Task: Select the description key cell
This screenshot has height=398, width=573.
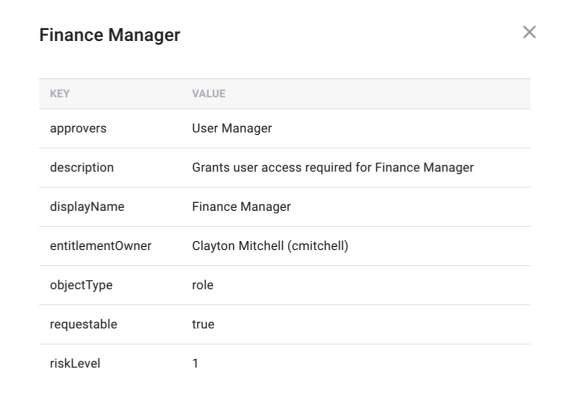Action: (82, 167)
